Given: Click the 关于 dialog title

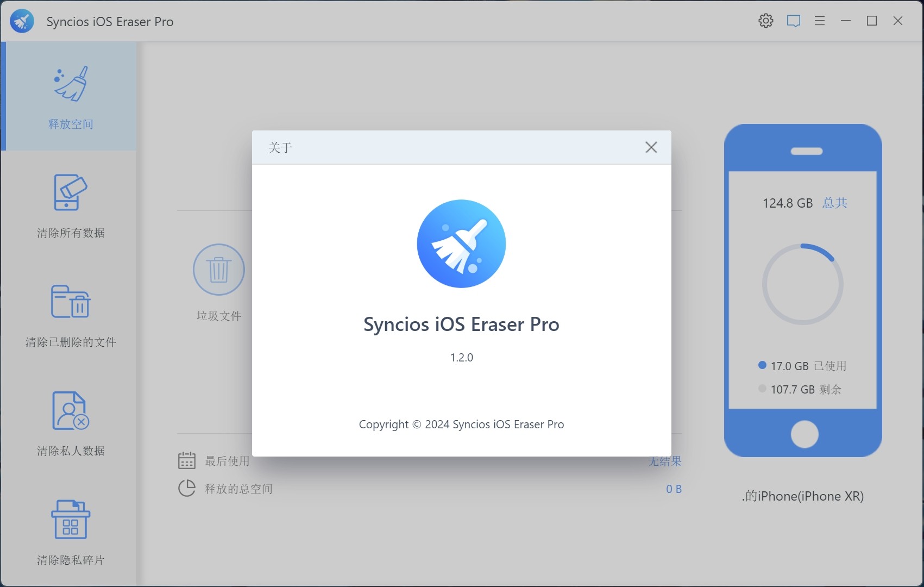Looking at the screenshot, I should tap(280, 148).
